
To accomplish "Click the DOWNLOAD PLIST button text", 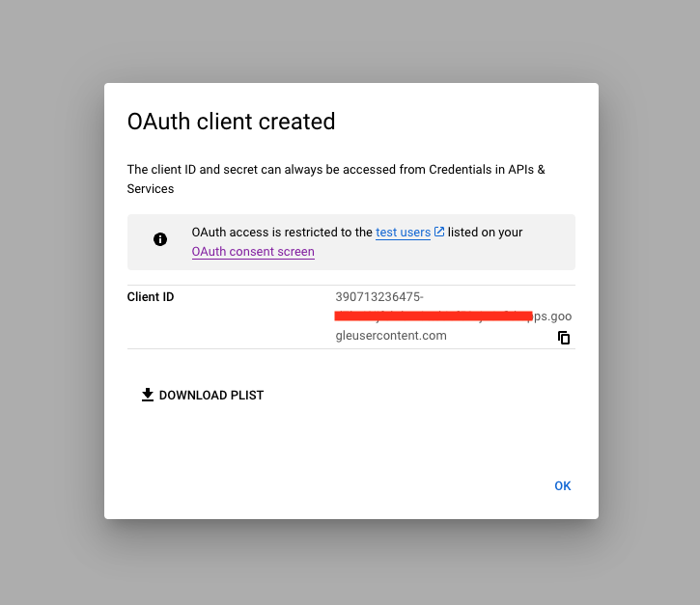I will [x=211, y=396].
